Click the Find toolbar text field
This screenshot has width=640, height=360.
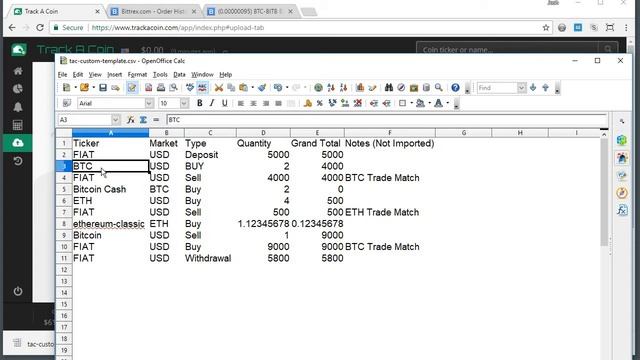497,88
